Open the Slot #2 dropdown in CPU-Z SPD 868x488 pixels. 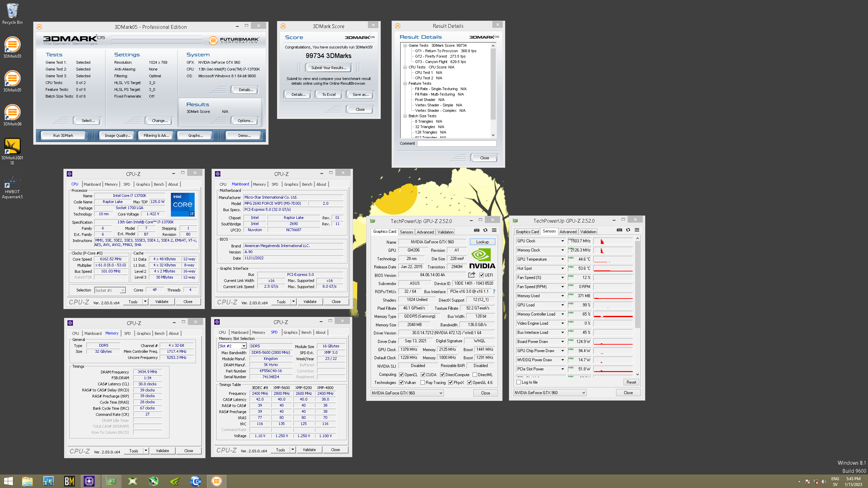(x=233, y=346)
